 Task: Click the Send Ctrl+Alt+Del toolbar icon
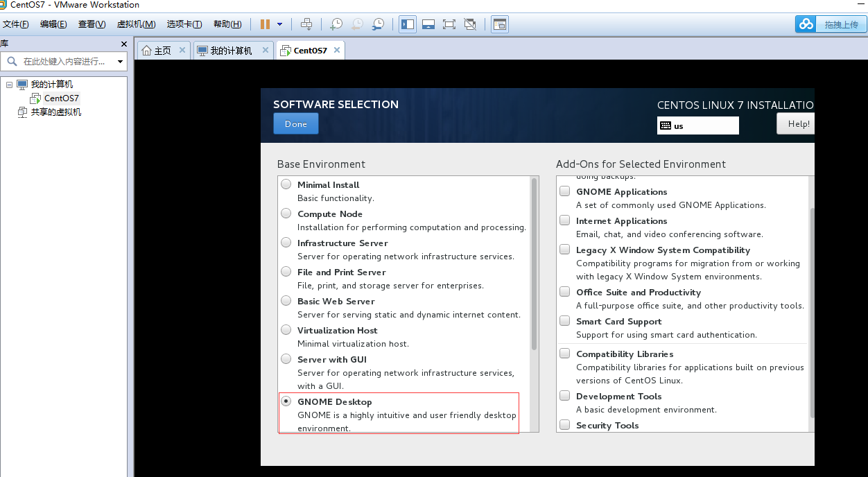tap(307, 24)
